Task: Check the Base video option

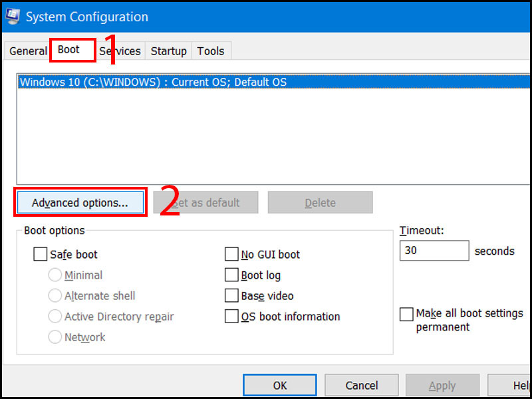Action: pyautogui.click(x=231, y=295)
